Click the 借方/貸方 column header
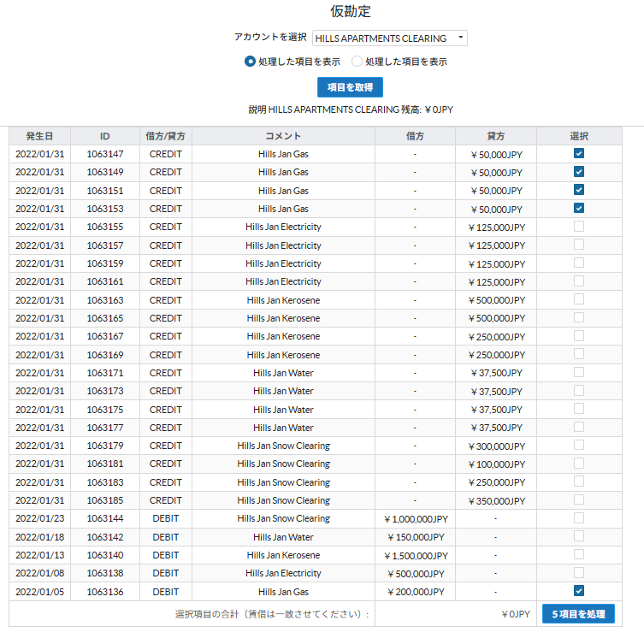644x644 pixels. (x=166, y=136)
